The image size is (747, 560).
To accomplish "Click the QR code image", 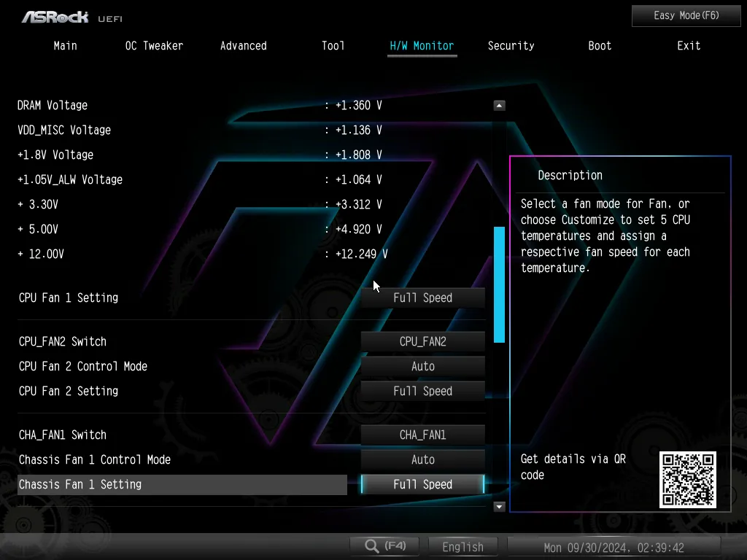I will click(687, 480).
